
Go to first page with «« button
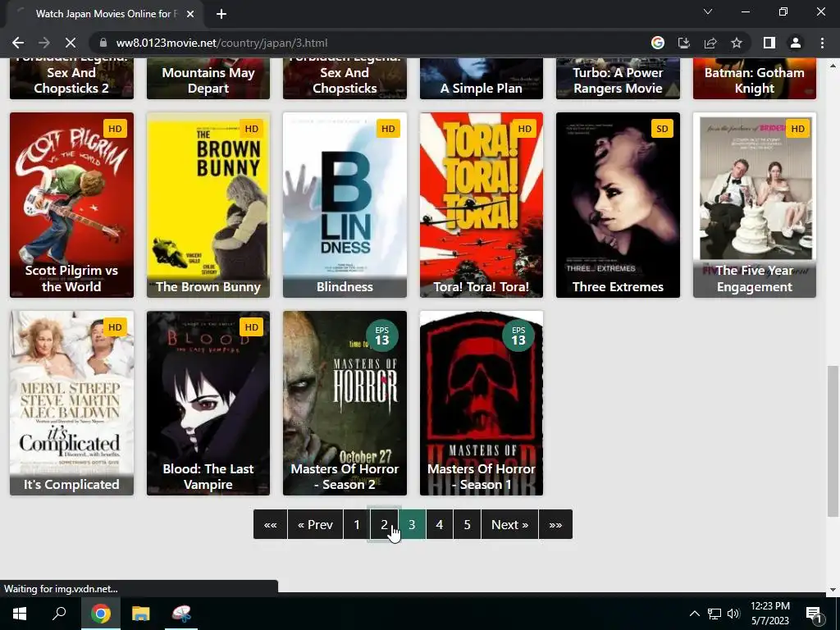[271, 524]
